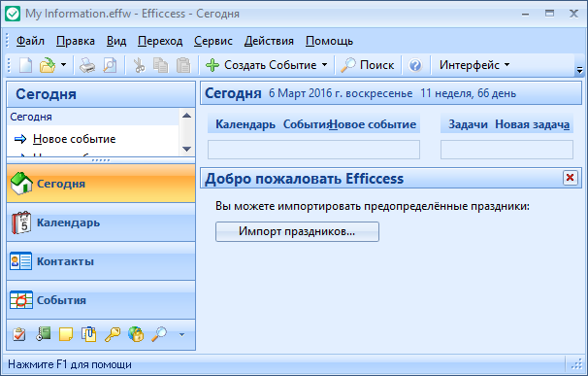The height and width of the screenshot is (376, 588).
Task: Open Help question mark icon
Action: (x=415, y=65)
